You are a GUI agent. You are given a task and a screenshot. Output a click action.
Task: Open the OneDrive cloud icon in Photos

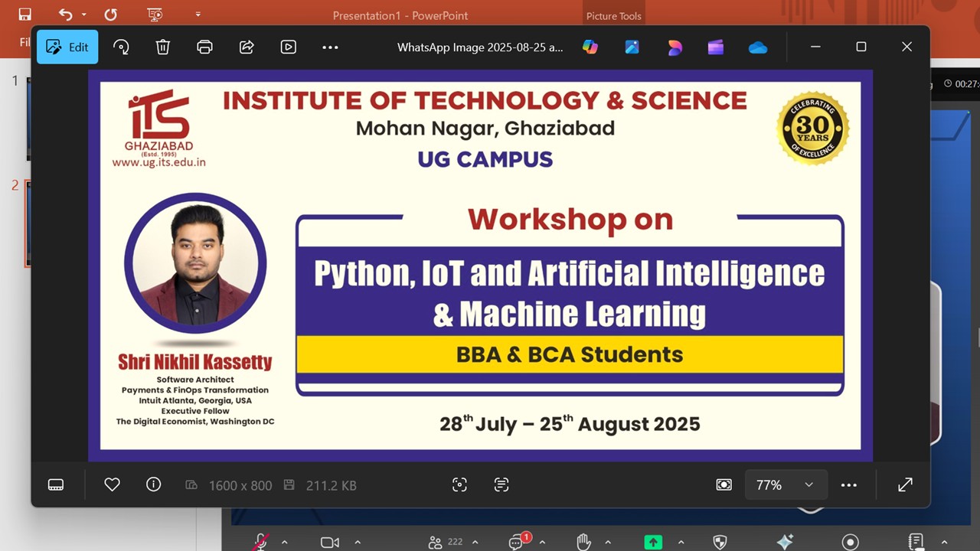(758, 47)
